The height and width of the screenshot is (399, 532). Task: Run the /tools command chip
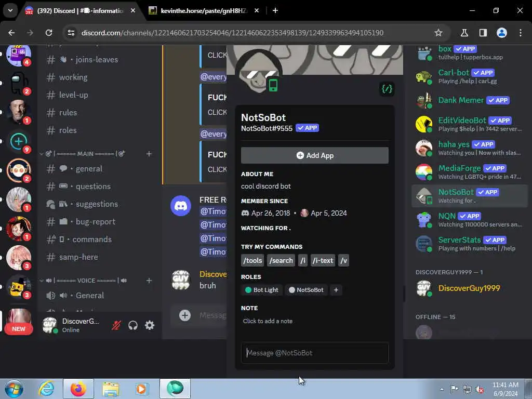pos(253,261)
